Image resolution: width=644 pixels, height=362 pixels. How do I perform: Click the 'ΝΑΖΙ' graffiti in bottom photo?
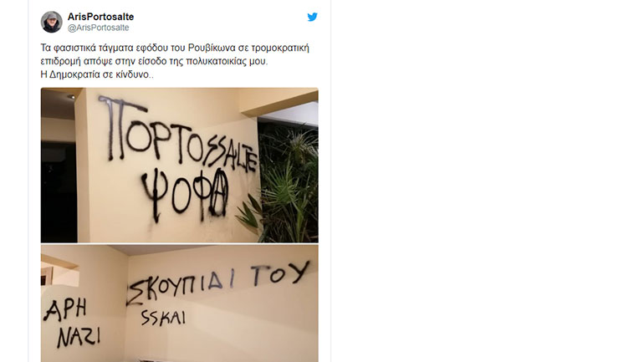click(x=79, y=338)
